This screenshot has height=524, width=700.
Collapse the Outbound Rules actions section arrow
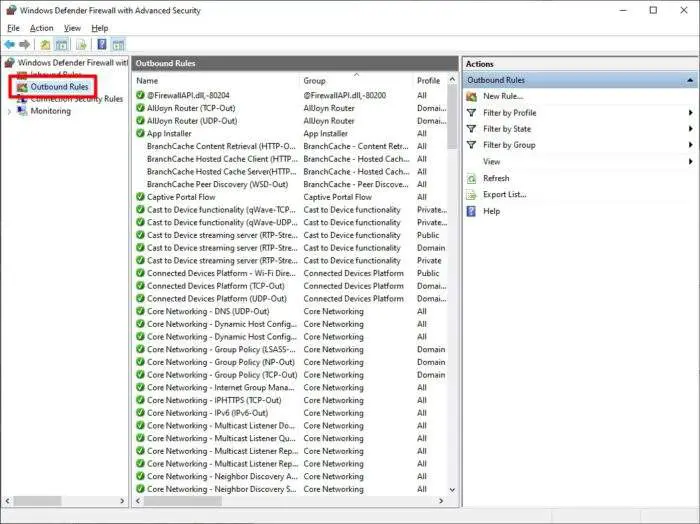[x=690, y=80]
